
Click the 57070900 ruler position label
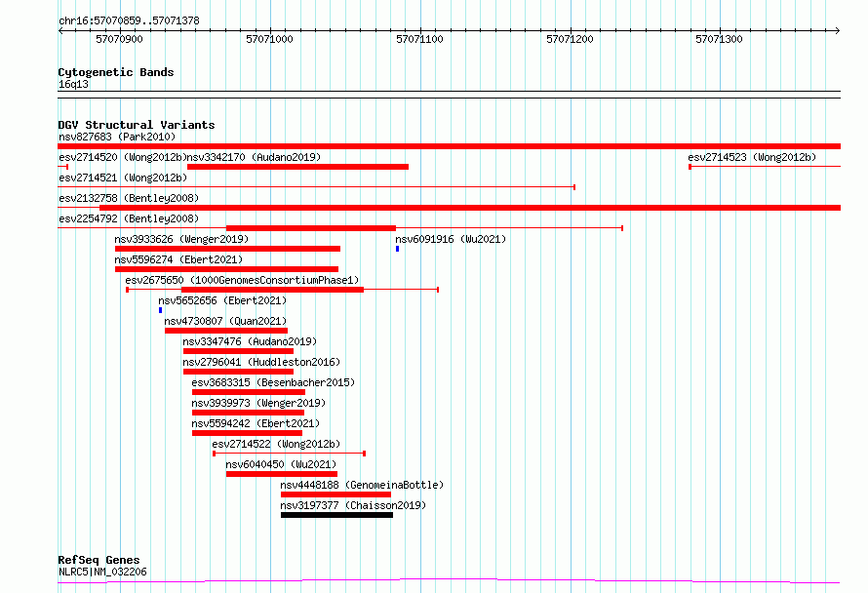coord(119,39)
